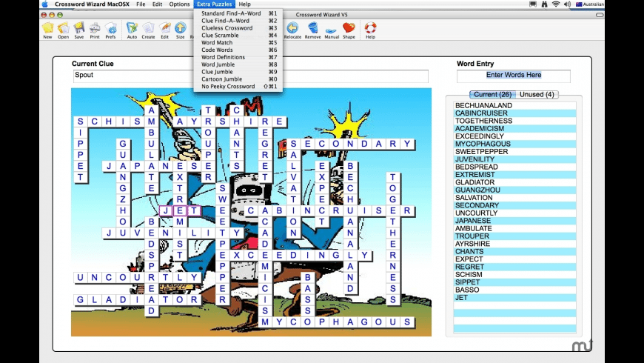
Task: Click the Relocate toolbar icon
Action: tap(292, 30)
